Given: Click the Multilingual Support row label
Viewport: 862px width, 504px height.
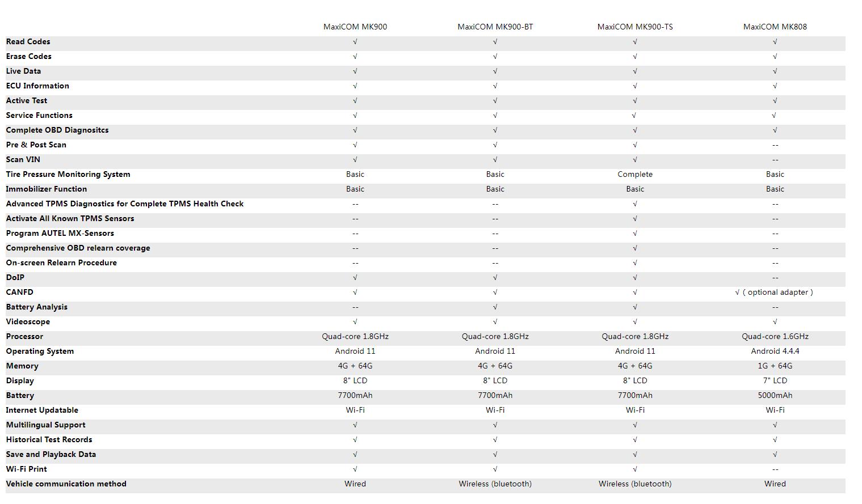Looking at the screenshot, I should (46, 425).
